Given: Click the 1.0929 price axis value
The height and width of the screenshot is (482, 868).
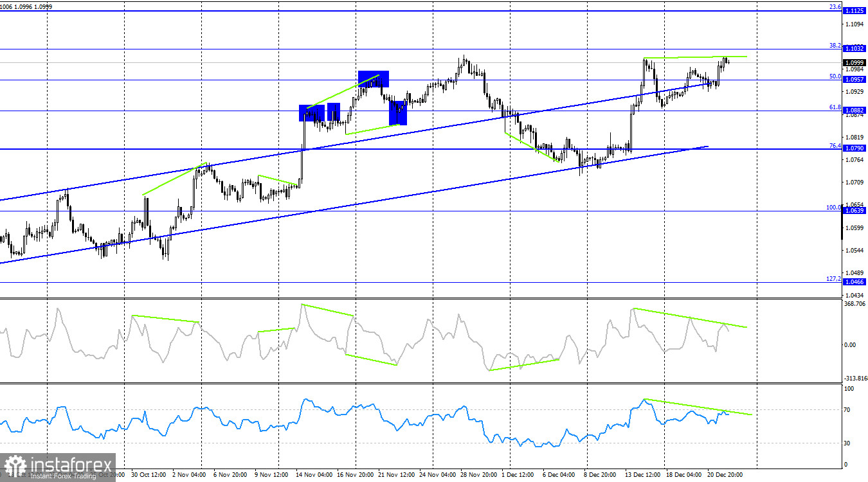Looking at the screenshot, I should pyautogui.click(x=856, y=93).
